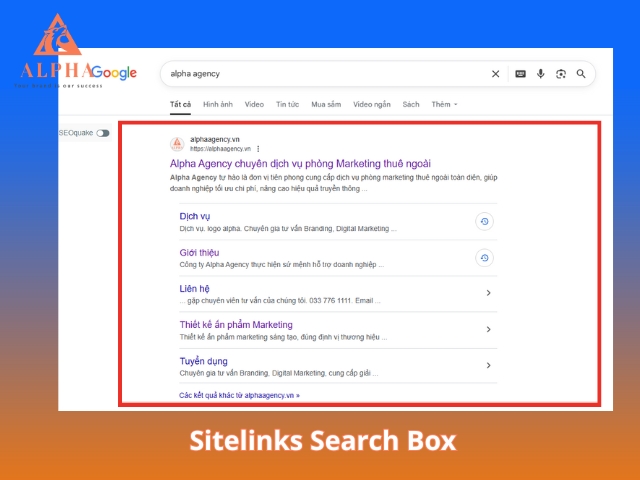
Task: Click the alphaagency.vn site favicon
Action: click(x=177, y=144)
